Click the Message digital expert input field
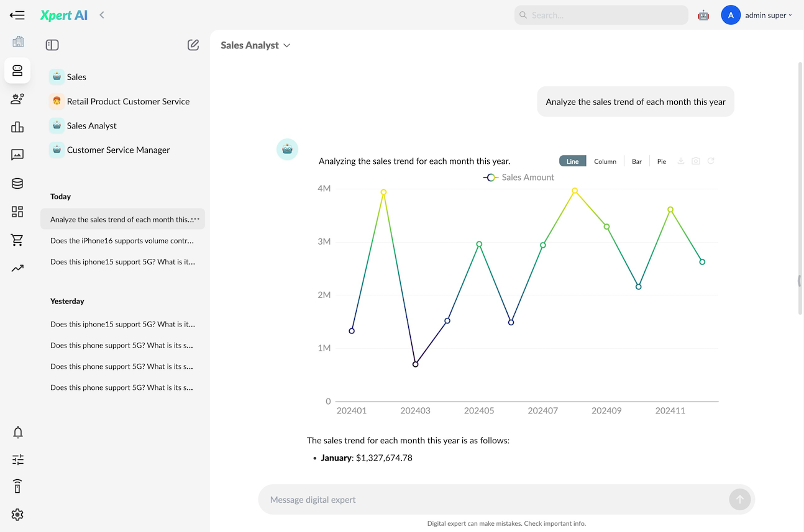The image size is (804, 532). coord(491,500)
